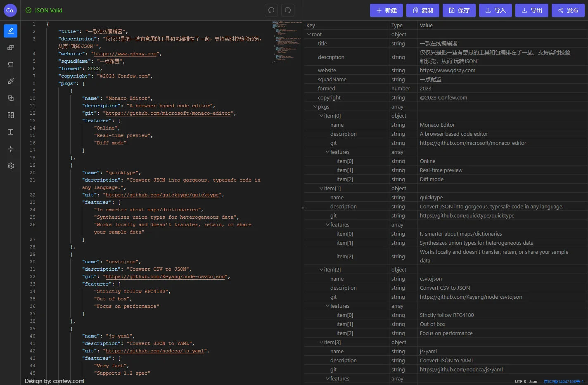588x385 pixels.
Task: Open the node-csvtojson GitHub link in editor
Action: click(165, 276)
